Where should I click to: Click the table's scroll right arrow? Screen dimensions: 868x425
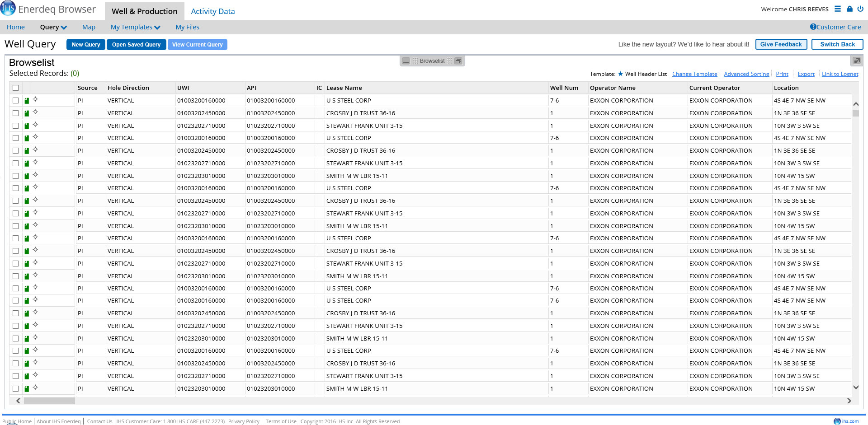click(x=849, y=401)
